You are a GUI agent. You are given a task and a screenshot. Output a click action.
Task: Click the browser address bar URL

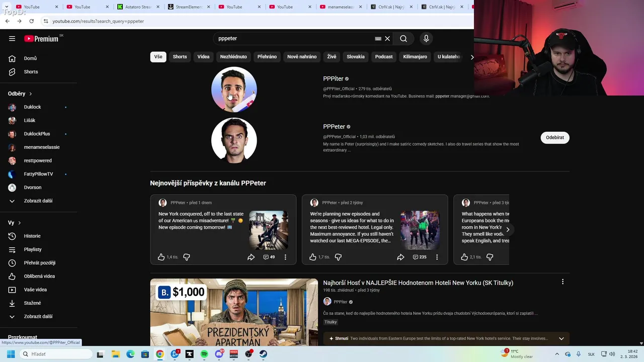98,21
